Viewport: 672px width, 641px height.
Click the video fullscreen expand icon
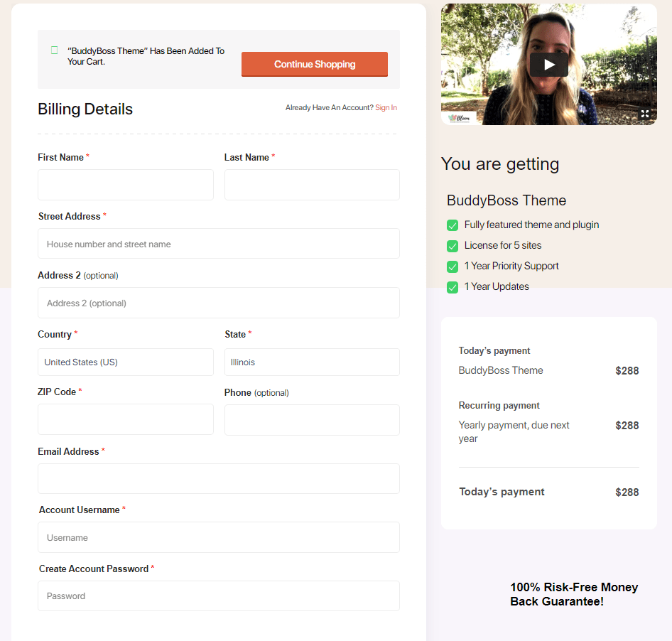tap(645, 114)
